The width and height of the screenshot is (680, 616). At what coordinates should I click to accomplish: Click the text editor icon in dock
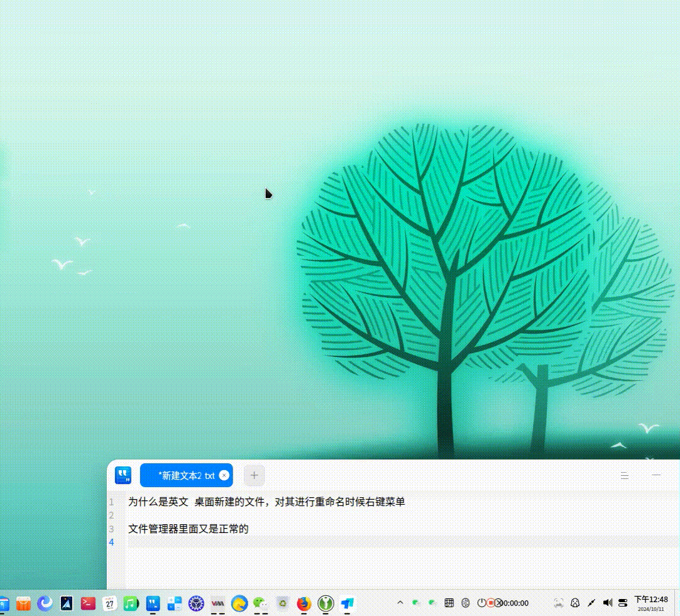coord(153,603)
